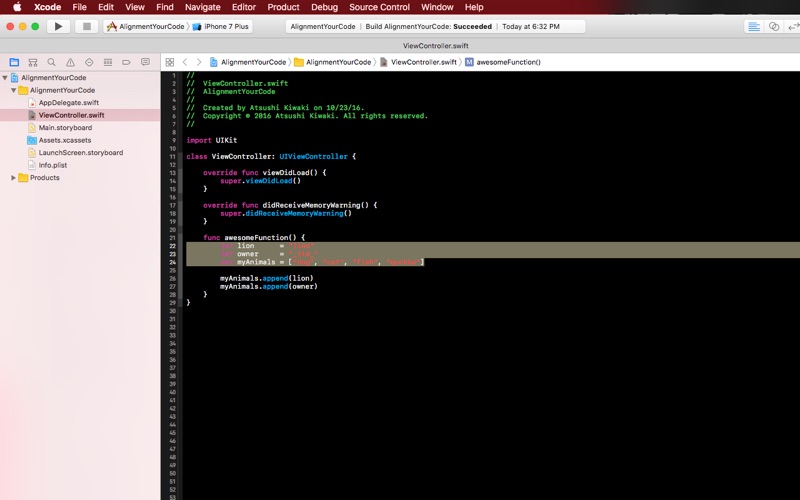Image resolution: width=800 pixels, height=500 pixels.
Task: Open the Edit menu
Action: [106, 7]
